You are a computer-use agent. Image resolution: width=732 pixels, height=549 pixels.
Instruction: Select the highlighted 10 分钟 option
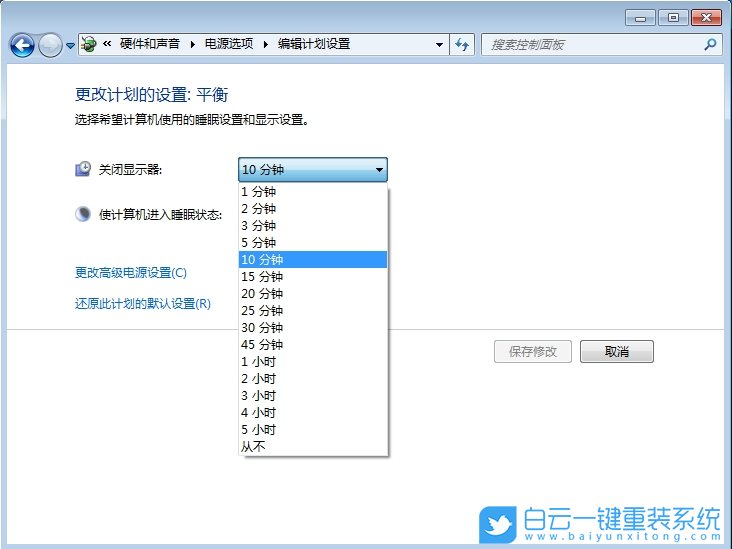[x=313, y=260]
